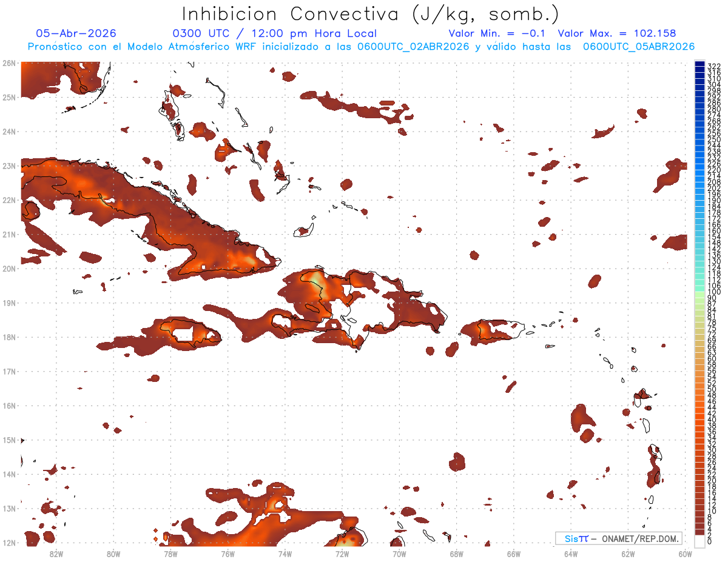Click the bright yellow patch over Haiti
Screen dimensions: 728x562
[320, 284]
